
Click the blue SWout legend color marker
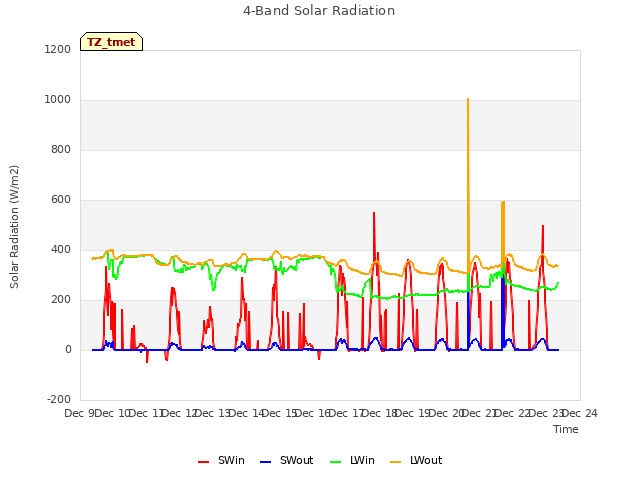(x=265, y=462)
